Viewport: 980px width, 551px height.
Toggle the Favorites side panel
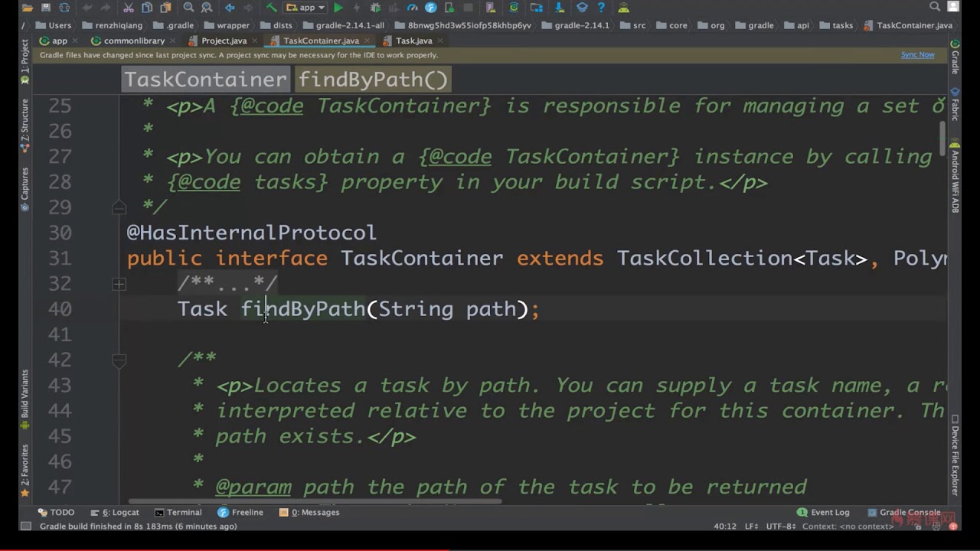point(24,469)
